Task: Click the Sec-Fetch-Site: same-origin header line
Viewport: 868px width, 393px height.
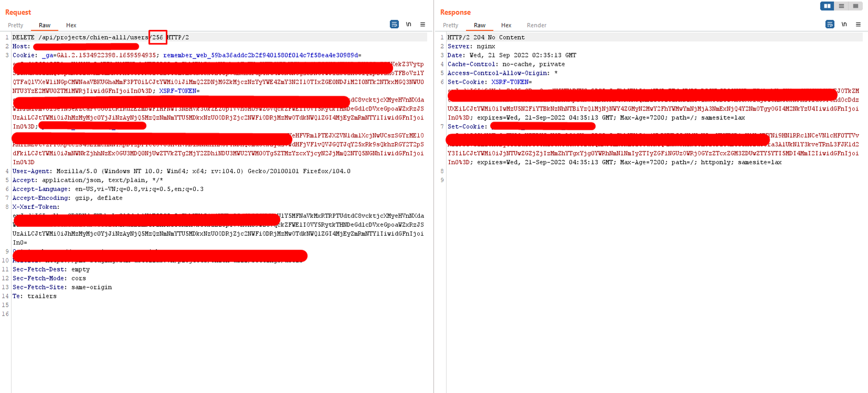Action: pos(62,287)
